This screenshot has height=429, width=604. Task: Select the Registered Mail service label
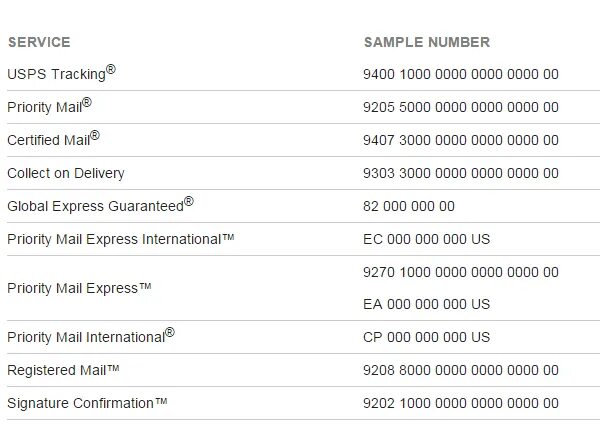pyautogui.click(x=63, y=370)
